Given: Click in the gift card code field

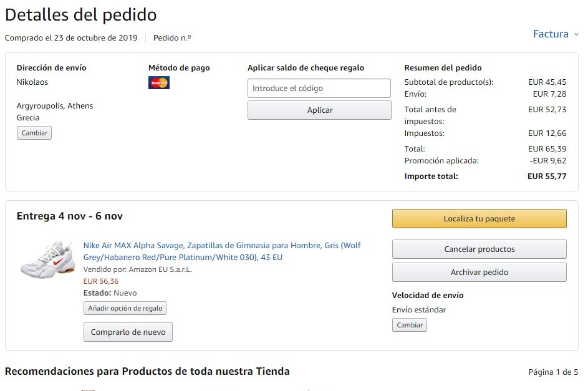Looking at the screenshot, I should [319, 89].
